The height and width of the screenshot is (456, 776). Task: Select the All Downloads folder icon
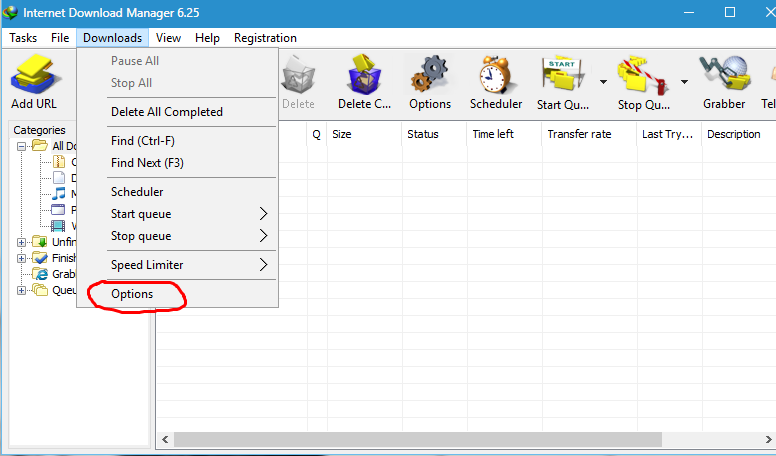(x=40, y=146)
